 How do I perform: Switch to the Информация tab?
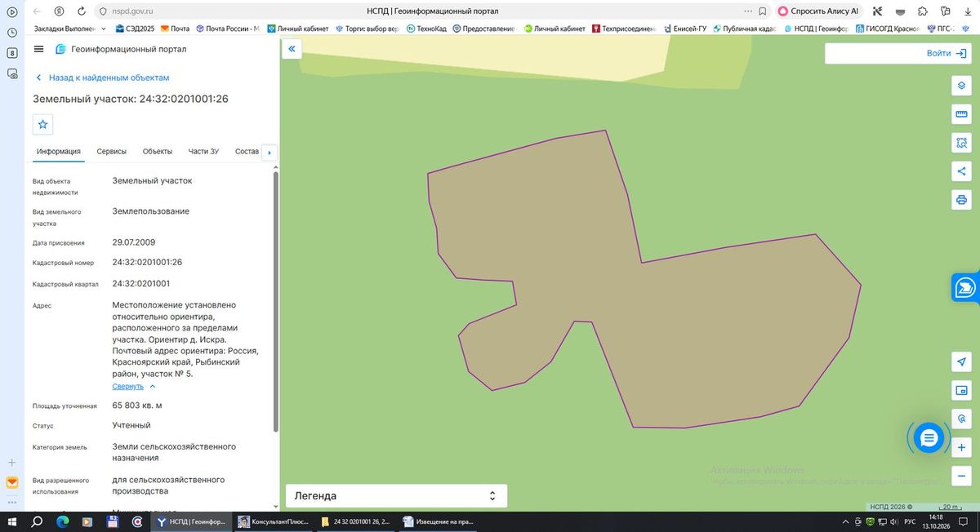(x=59, y=152)
